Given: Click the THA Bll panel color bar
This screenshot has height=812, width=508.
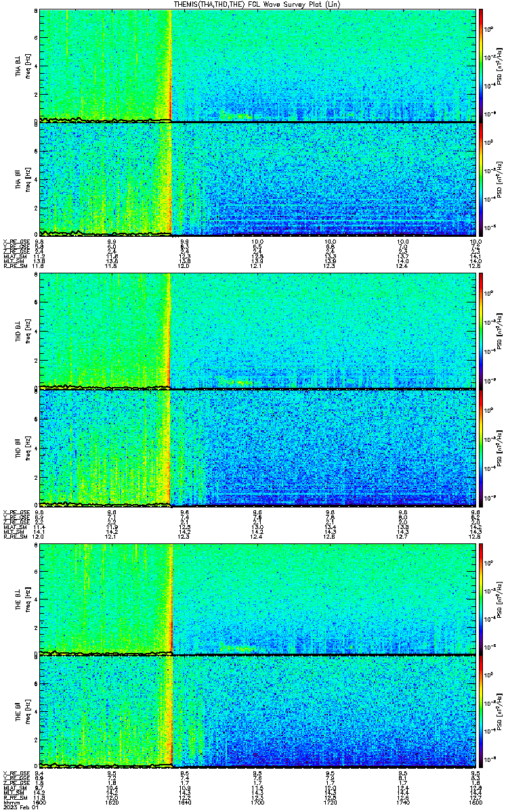Looking at the screenshot, I should [481, 179].
